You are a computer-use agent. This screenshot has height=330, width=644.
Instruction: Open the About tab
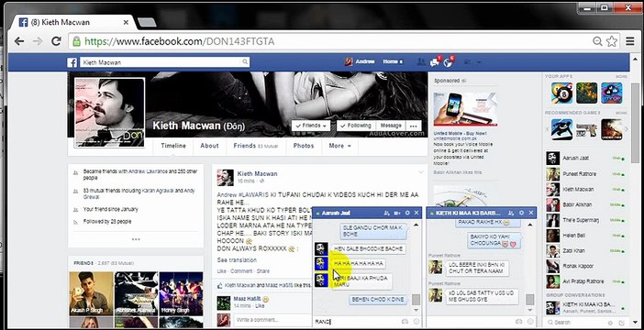(x=209, y=146)
